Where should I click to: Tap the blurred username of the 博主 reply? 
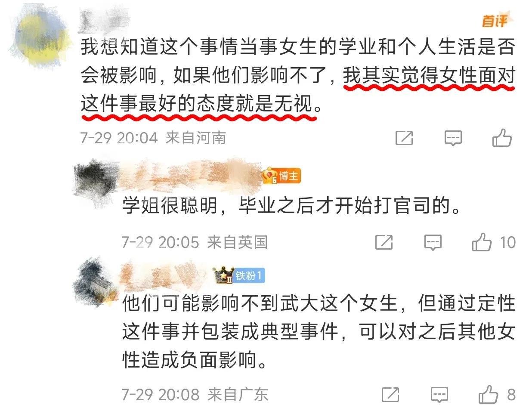(x=189, y=176)
